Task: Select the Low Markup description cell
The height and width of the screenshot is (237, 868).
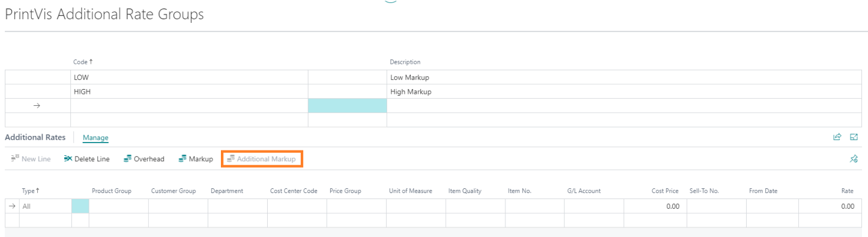Action: [624, 78]
